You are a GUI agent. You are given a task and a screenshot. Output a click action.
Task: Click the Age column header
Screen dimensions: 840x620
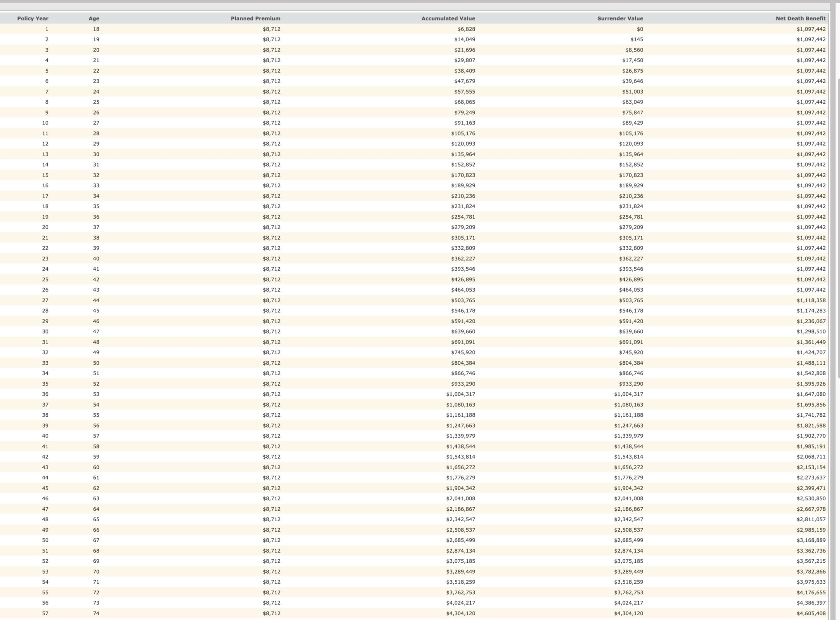coord(94,18)
